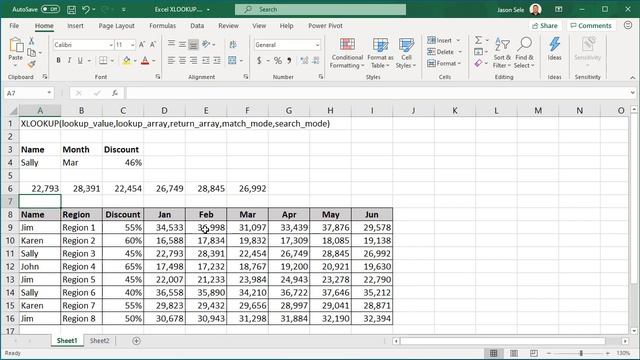Image resolution: width=640 pixels, height=360 pixels.
Task: Click the Clear eraser icon
Action: (x=478, y=63)
